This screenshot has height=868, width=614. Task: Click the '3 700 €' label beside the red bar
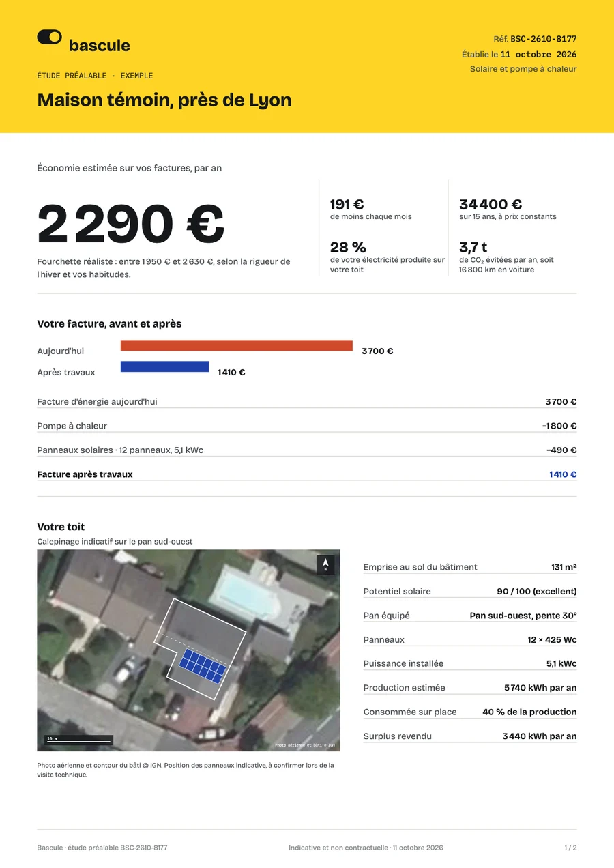[x=377, y=351]
